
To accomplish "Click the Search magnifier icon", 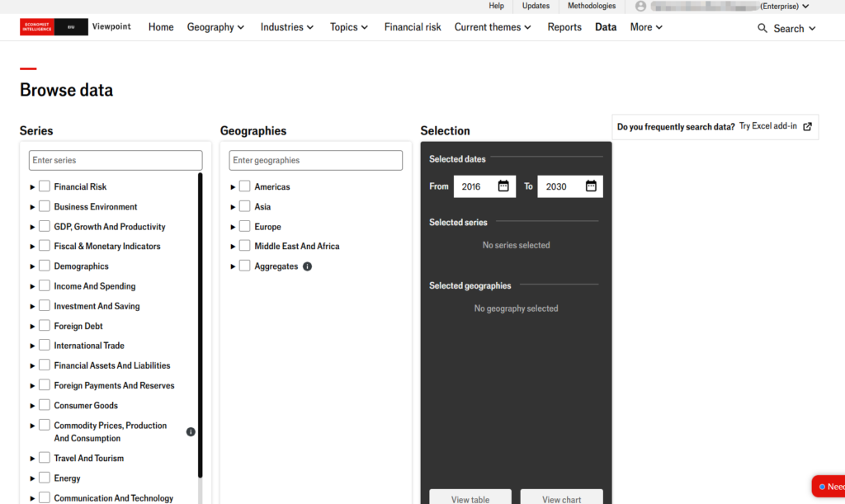I will [x=762, y=28].
